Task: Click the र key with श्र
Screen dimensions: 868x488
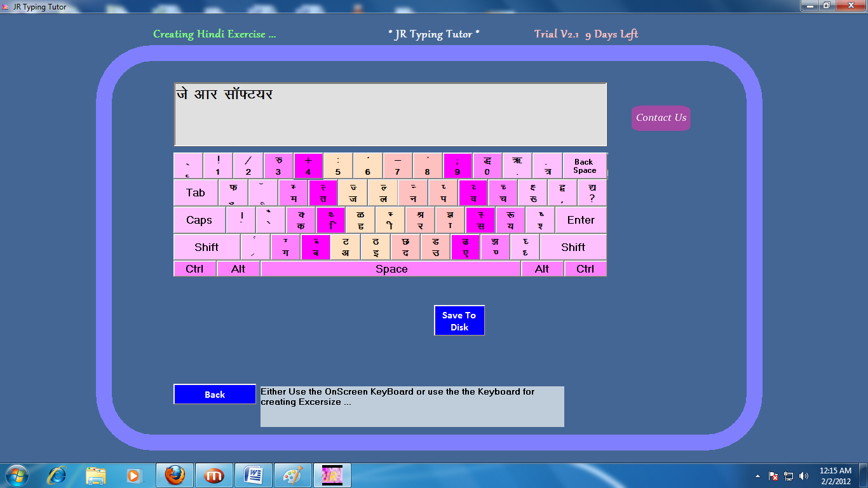Action: (x=420, y=220)
